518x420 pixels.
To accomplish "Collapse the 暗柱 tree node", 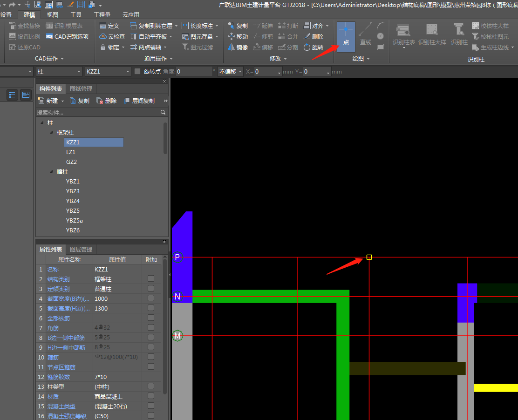I will (x=51, y=172).
